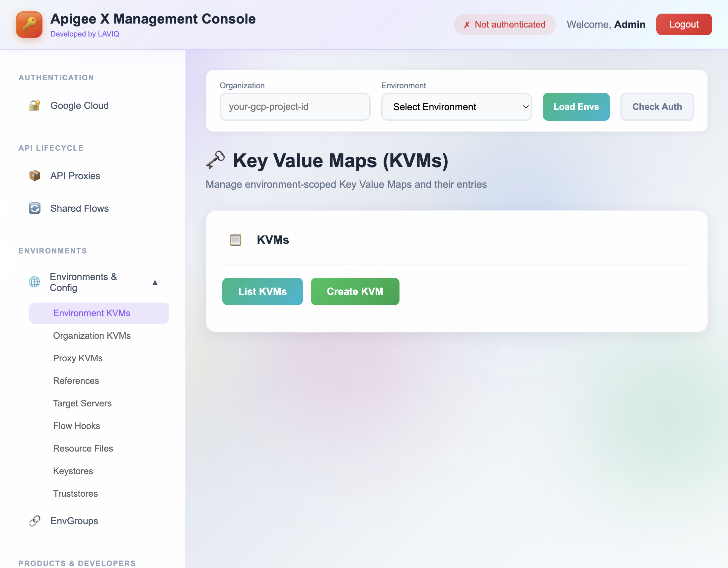Click the KVMs clipboard icon
This screenshot has width=728, height=568.
236,239
